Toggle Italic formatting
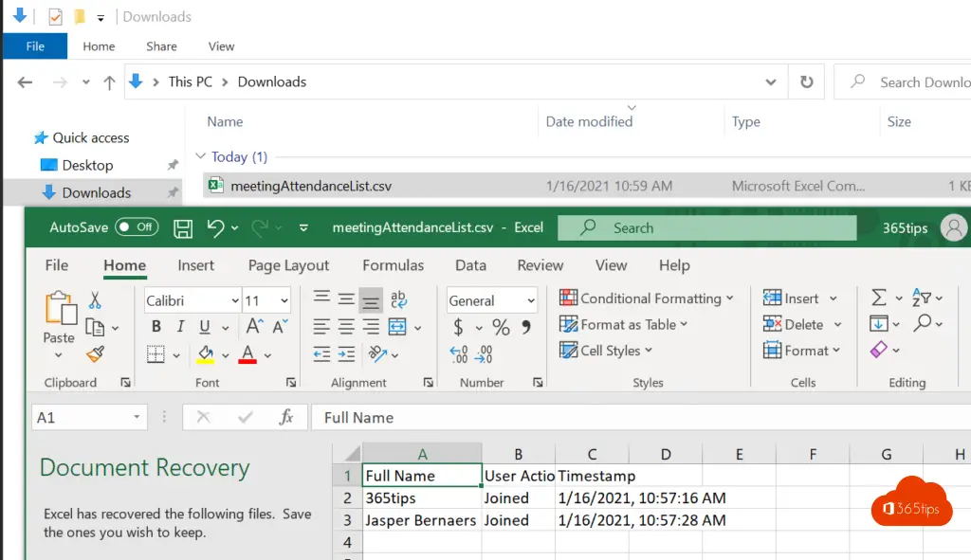Screen dimensions: 971x560 click(180, 326)
